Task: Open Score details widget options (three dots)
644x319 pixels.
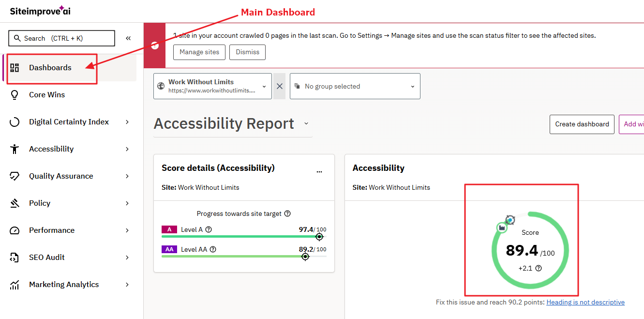Action: click(x=319, y=172)
